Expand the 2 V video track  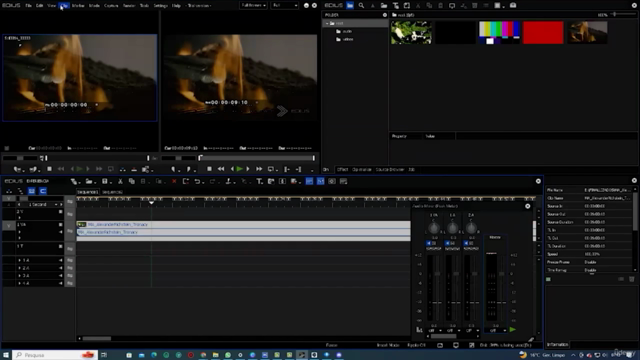(x=19, y=218)
